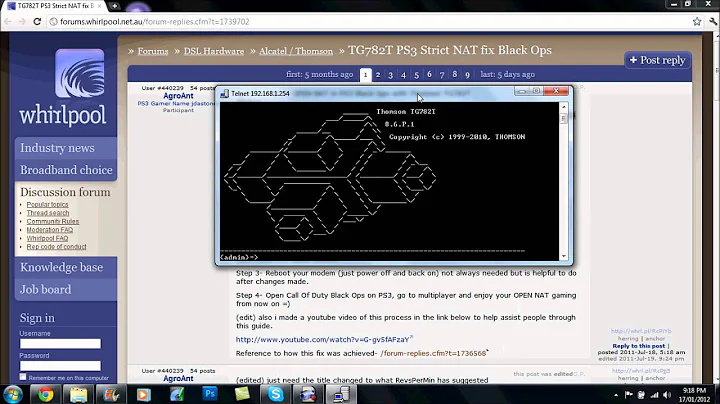Viewport: 720px width, 404px height.
Task: Click Telnet window title bar icon
Action: [x=224, y=93]
